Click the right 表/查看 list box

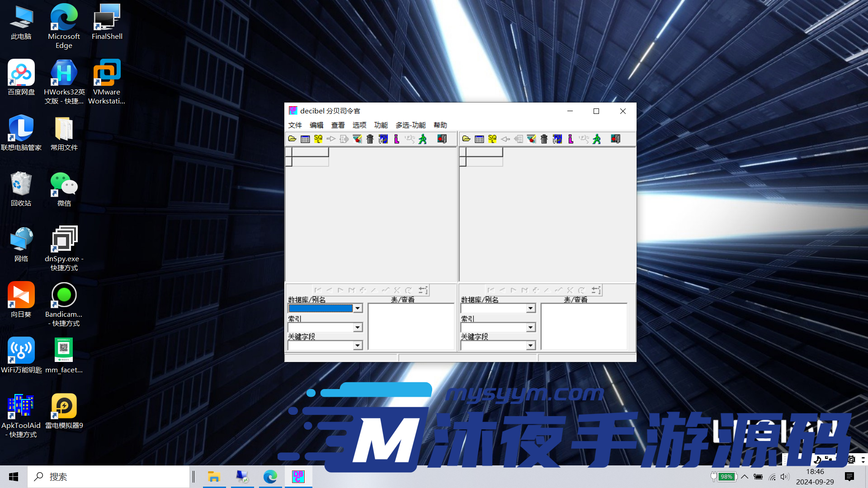coord(584,326)
